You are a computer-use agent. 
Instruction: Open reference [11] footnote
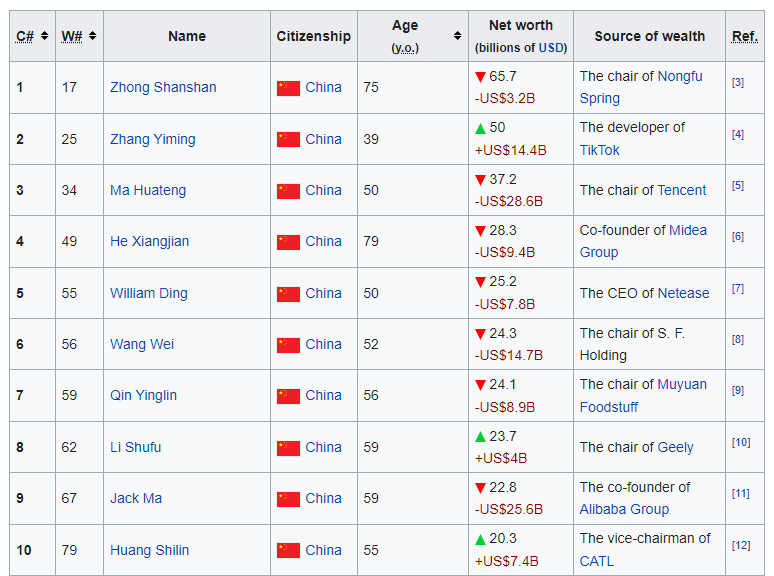[x=740, y=494]
